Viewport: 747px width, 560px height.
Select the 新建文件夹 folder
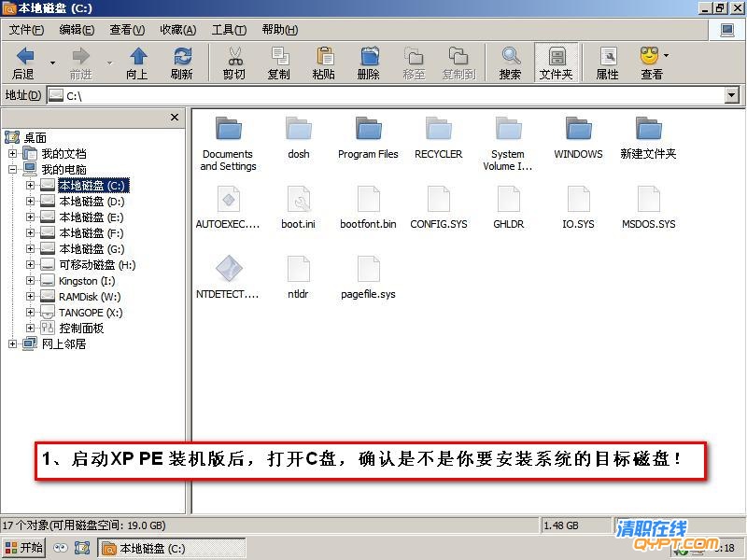648,138
